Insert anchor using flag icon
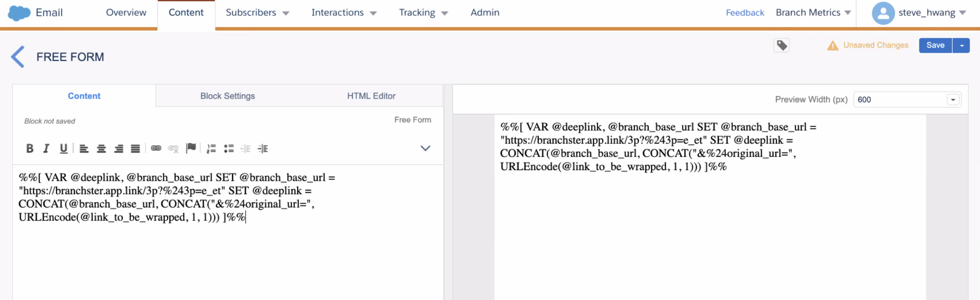Image resolution: width=980 pixels, height=300 pixels. [x=191, y=148]
